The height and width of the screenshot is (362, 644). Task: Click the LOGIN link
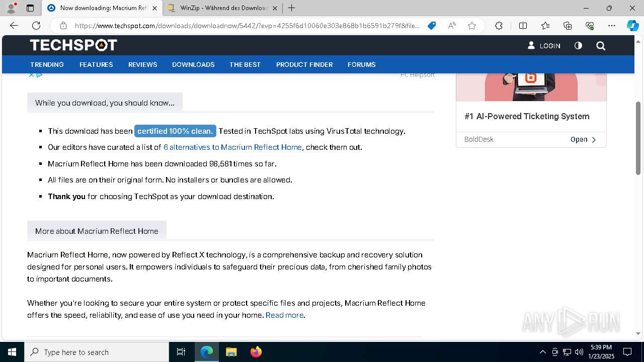pos(544,45)
